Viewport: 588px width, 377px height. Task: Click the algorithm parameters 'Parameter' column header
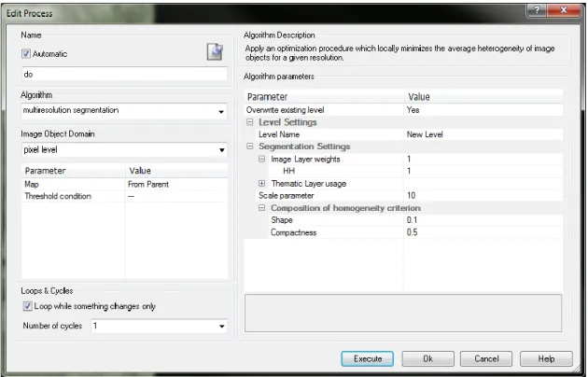click(325, 97)
